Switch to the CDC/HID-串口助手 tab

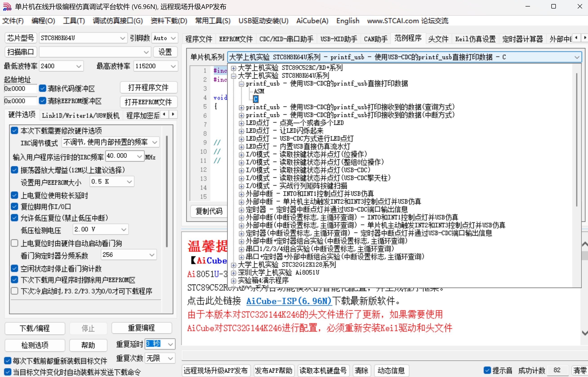coord(286,39)
